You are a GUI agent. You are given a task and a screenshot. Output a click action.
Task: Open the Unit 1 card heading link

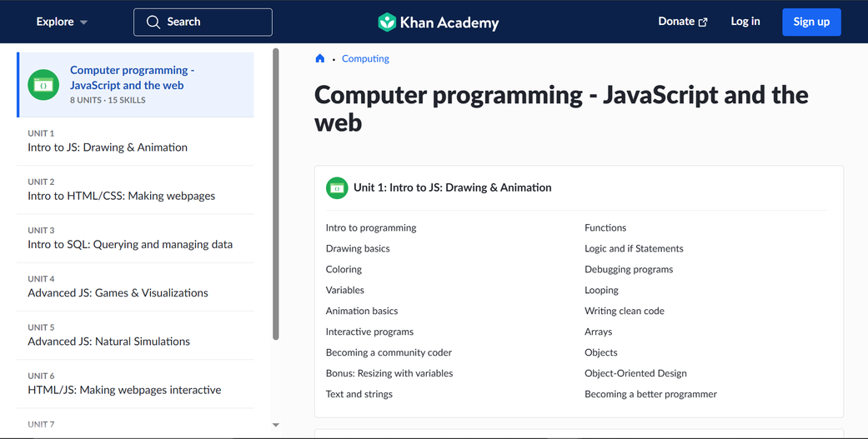[x=452, y=188]
